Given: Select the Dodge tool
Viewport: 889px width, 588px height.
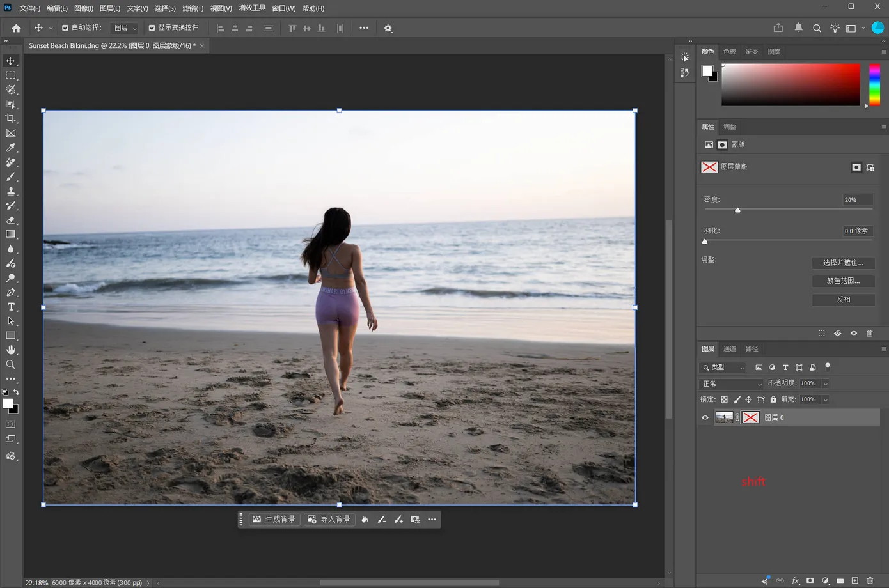Looking at the screenshot, I should (11, 278).
